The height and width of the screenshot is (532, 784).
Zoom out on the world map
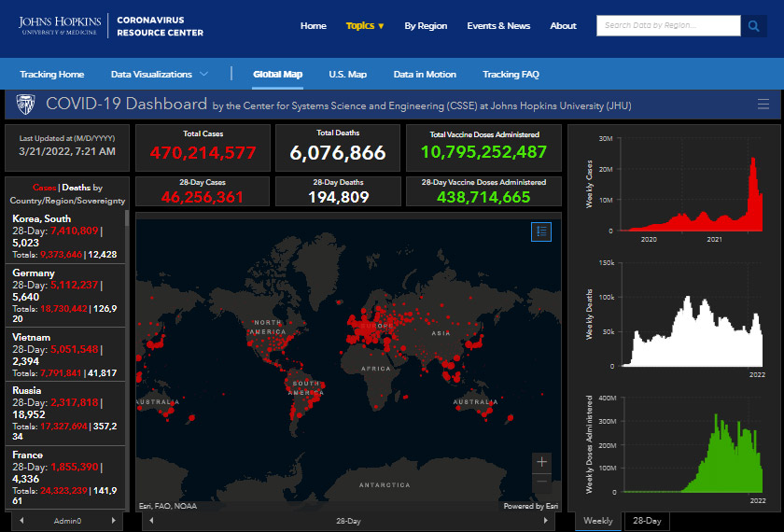tap(542, 481)
